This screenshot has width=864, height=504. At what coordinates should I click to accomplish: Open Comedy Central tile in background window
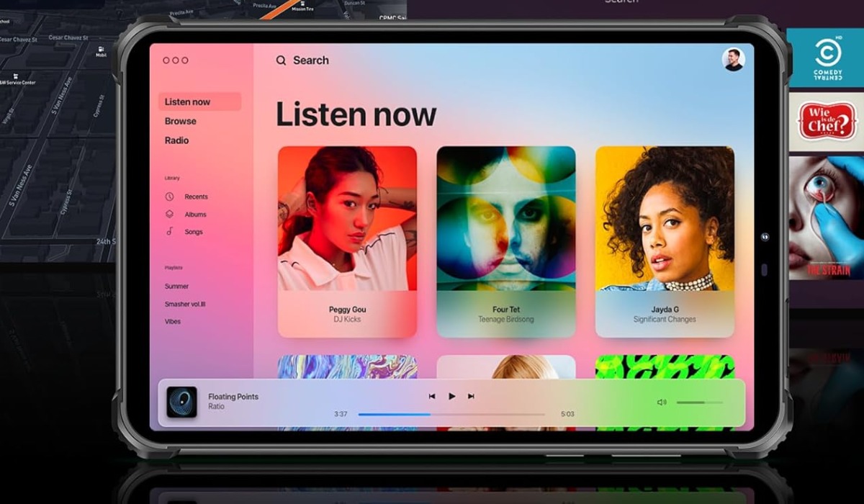tap(825, 58)
